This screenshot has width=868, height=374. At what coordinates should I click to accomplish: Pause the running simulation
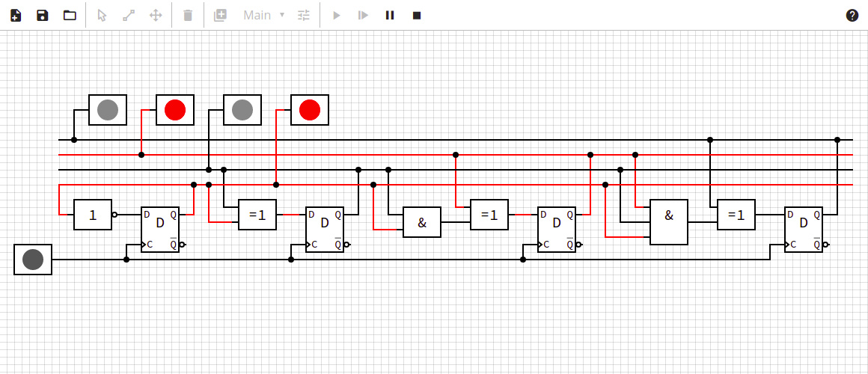[x=390, y=16]
